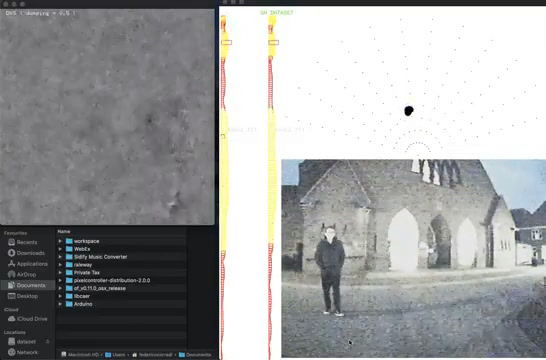Select the of_v0.11.0_osx_release folder icon
546x360 pixels.
[x=69, y=288]
